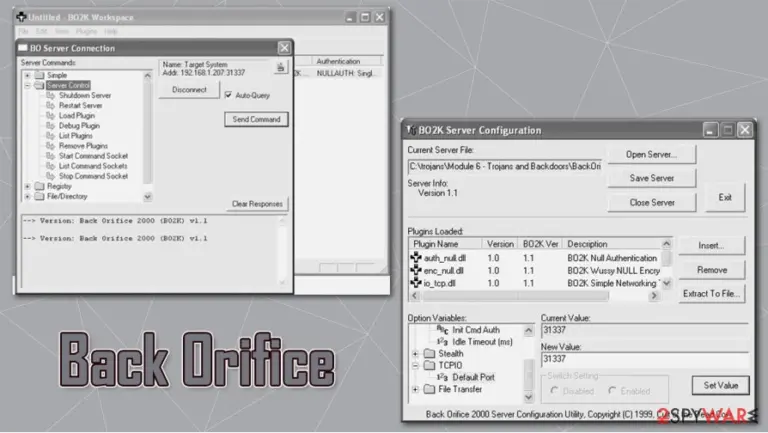Screen dimensions: 768x433
Task: Click the auth_null.dll plugin icon
Action: pos(416,257)
